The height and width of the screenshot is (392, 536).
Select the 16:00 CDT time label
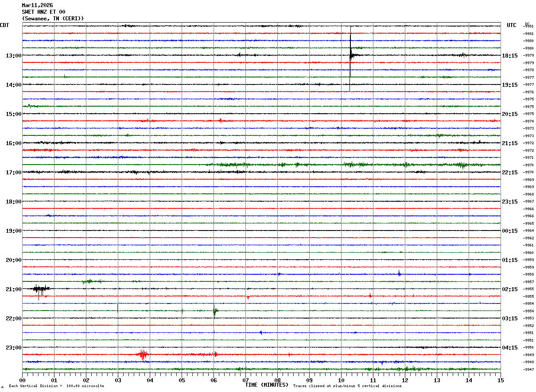click(x=13, y=143)
